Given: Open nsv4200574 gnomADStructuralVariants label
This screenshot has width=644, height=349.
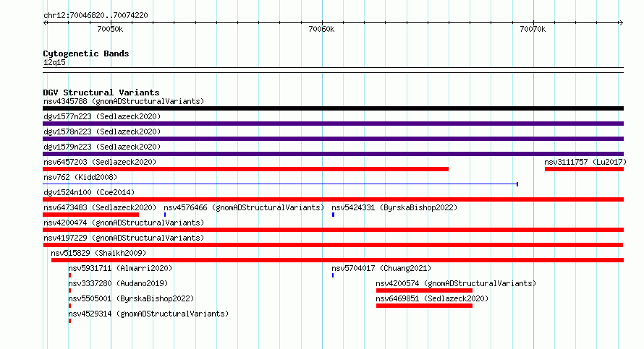Looking at the screenshot, I should (456, 283).
